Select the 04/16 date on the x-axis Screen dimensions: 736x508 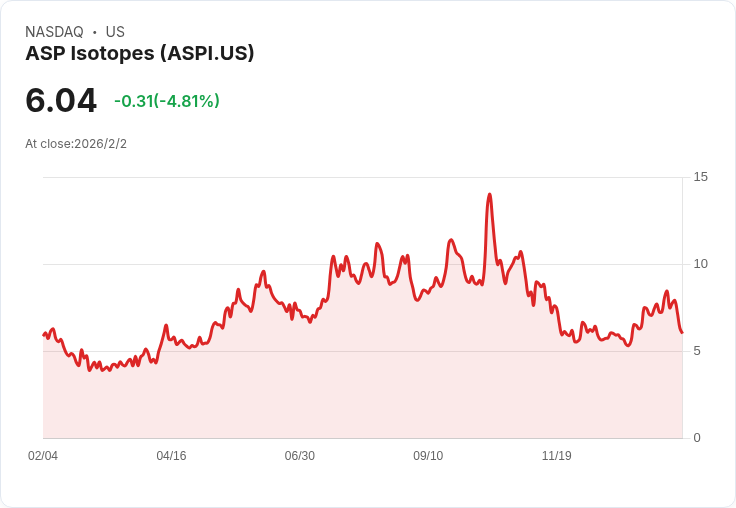click(x=171, y=456)
